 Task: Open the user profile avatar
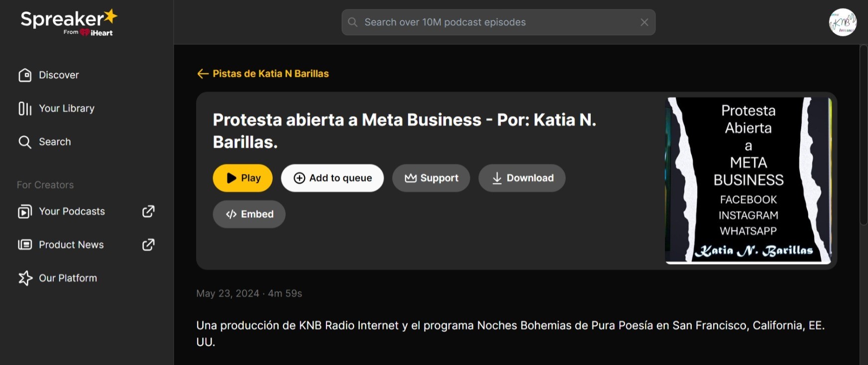(x=843, y=22)
